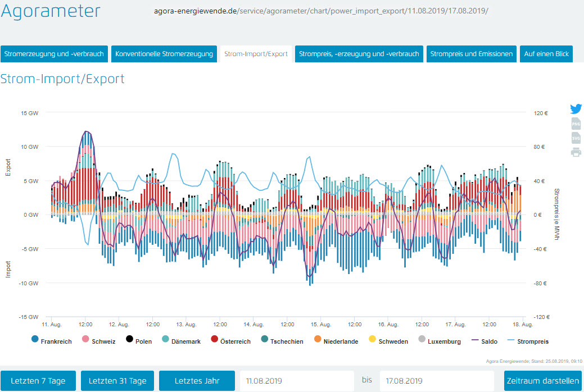584x392 pixels.
Task: Download chart using PNG icon
Action: pos(576,124)
